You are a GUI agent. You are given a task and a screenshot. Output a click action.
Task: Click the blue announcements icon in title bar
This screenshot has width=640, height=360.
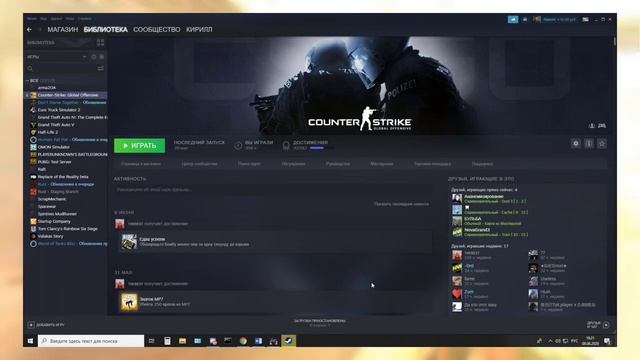pyautogui.click(x=513, y=19)
